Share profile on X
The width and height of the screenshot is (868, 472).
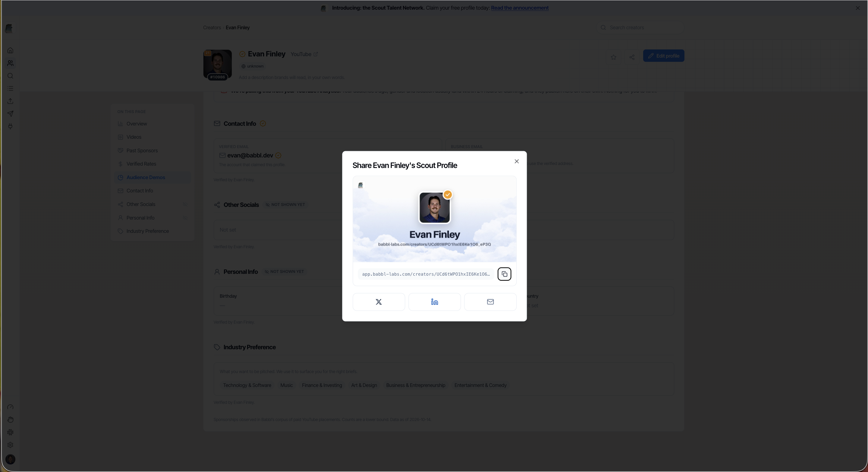coord(379,302)
